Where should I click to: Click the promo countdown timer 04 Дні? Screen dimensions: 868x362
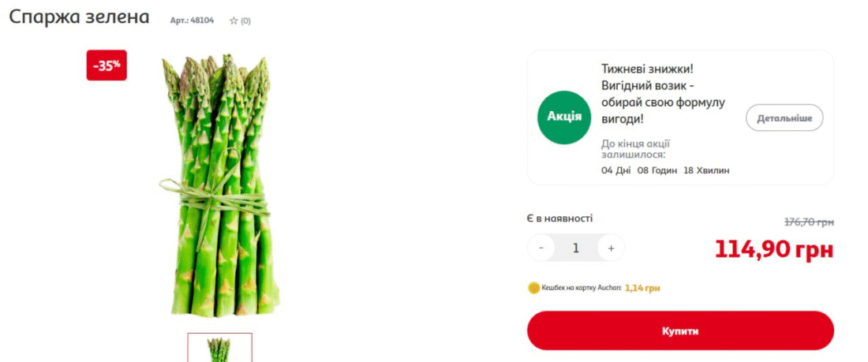point(615,170)
